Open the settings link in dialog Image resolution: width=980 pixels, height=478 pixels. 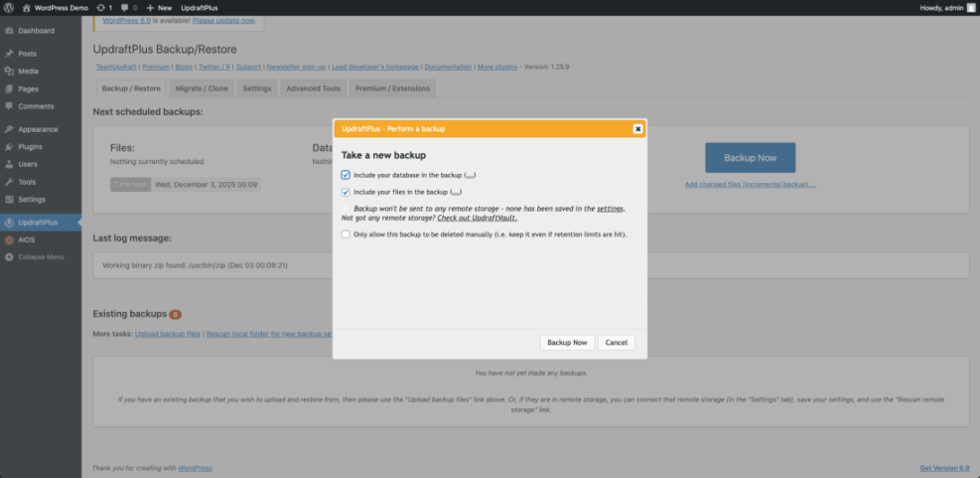click(x=610, y=209)
